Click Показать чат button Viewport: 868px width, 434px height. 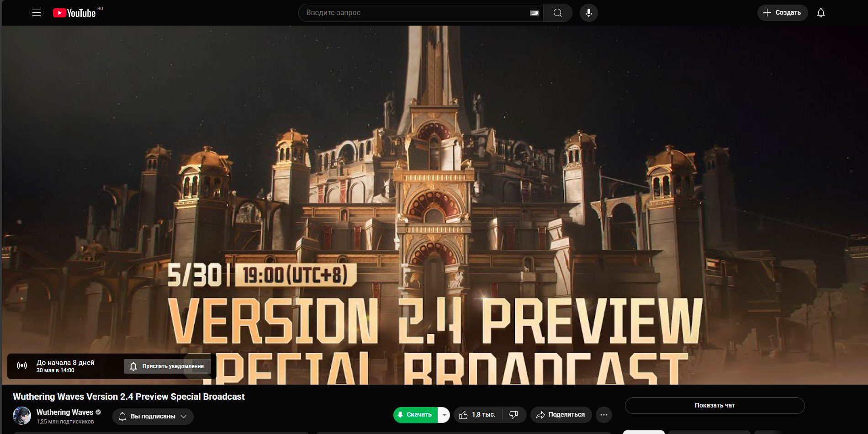pos(715,405)
